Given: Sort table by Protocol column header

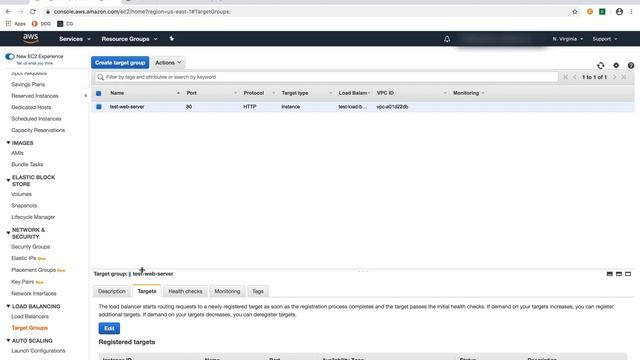Looking at the screenshot, I should [x=253, y=93].
